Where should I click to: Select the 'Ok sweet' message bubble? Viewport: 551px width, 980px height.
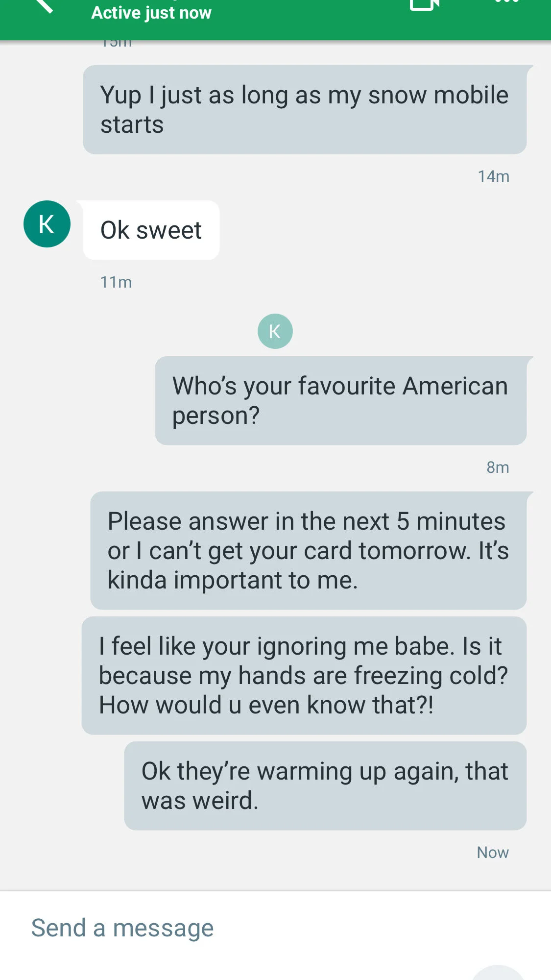click(151, 230)
